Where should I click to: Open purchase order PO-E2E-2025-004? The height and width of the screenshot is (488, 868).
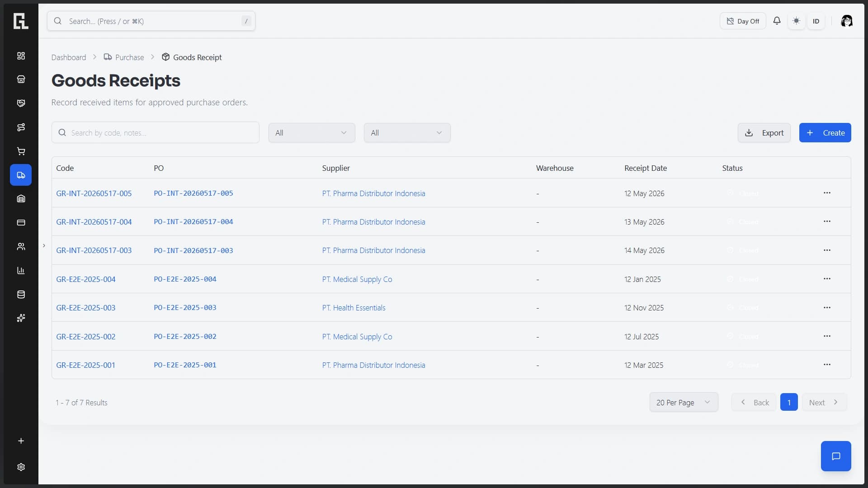[185, 279]
